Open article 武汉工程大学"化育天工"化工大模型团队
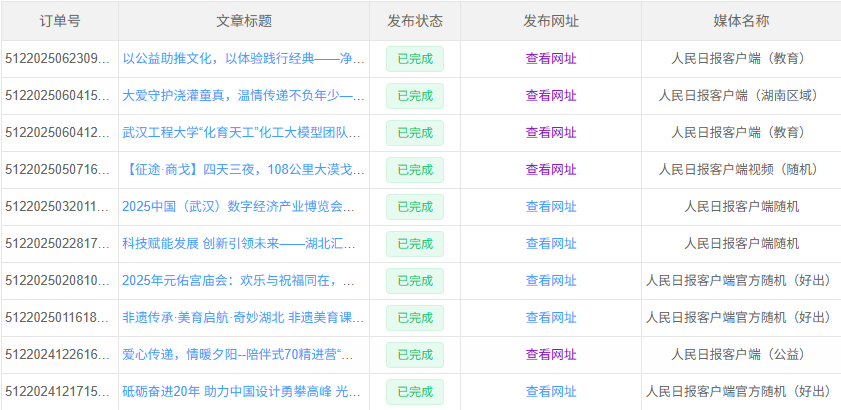The image size is (841, 410). 241,133
